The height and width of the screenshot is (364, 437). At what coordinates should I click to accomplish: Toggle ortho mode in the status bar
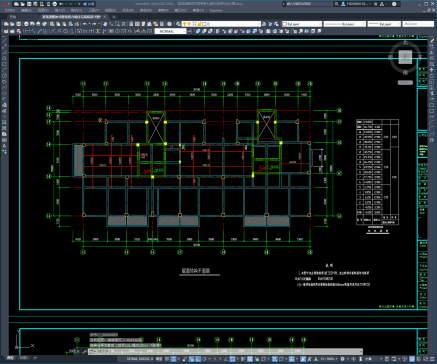tap(198, 359)
